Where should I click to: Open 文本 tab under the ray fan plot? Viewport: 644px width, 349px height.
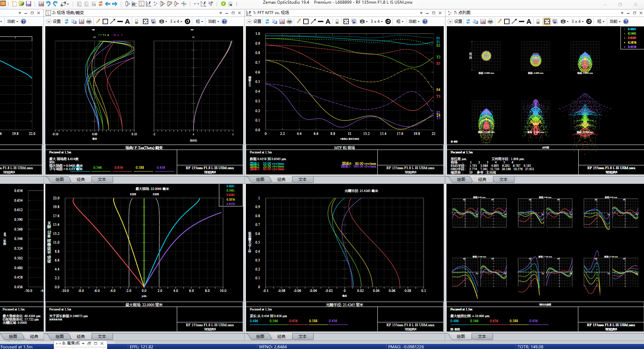tap(482, 336)
